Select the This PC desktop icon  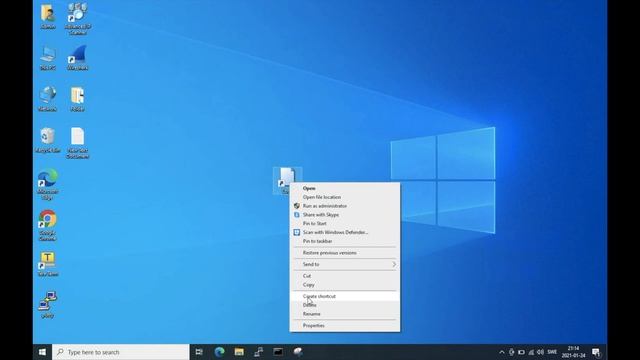(x=48, y=58)
